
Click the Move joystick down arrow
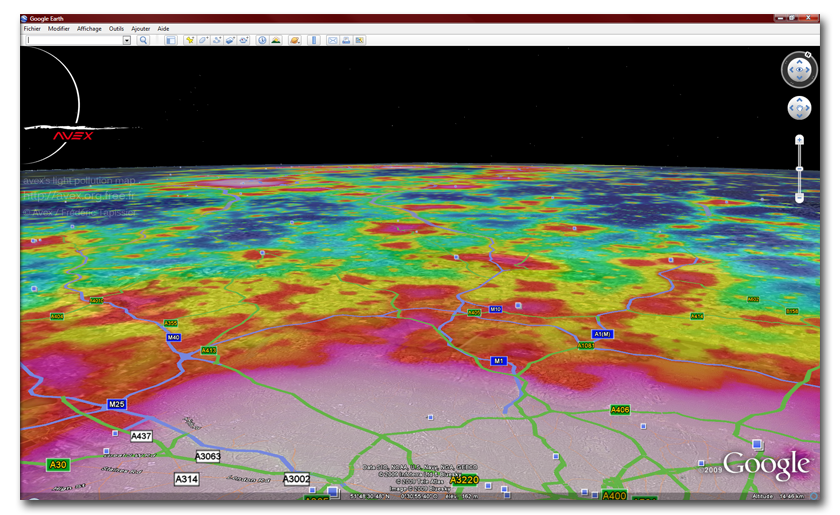[799, 115]
